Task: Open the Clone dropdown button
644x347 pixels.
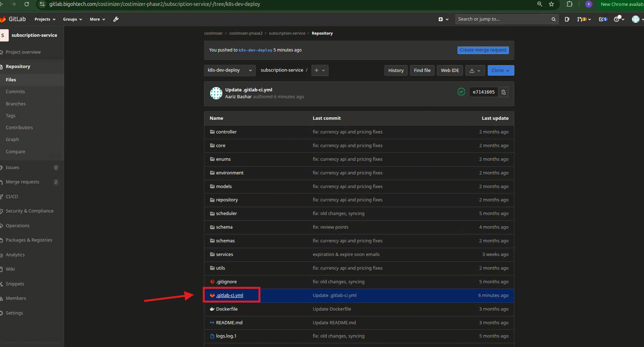Action: coord(500,70)
